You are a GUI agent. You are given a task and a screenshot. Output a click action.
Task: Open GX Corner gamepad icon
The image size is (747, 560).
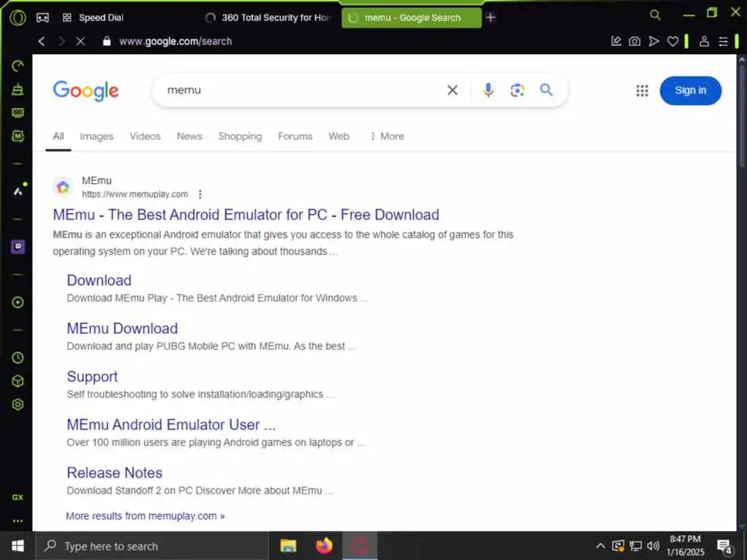pyautogui.click(x=42, y=17)
